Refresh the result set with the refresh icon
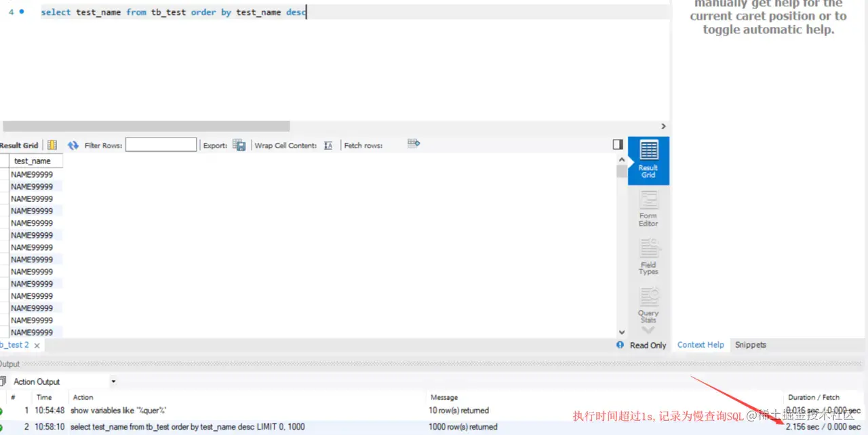This screenshot has width=868, height=435. pos(73,145)
